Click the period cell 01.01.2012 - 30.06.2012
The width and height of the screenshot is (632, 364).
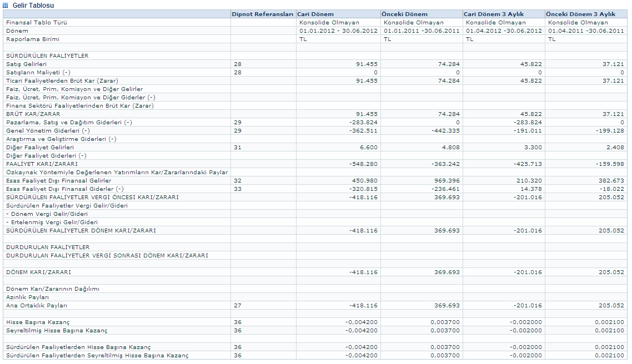point(338,31)
